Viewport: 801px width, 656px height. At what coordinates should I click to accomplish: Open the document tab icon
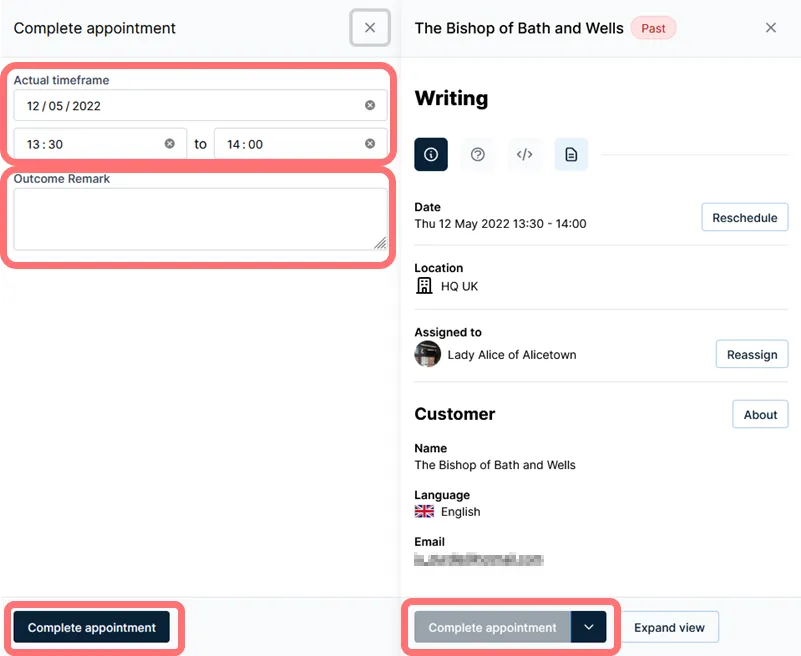point(571,154)
